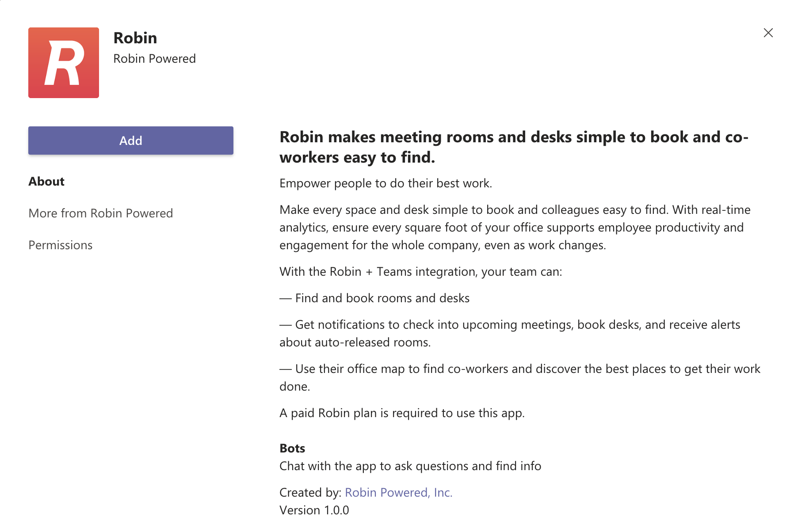Click the 'Empower people to do their best work' line
This screenshot has height=532, width=794.
point(386,183)
